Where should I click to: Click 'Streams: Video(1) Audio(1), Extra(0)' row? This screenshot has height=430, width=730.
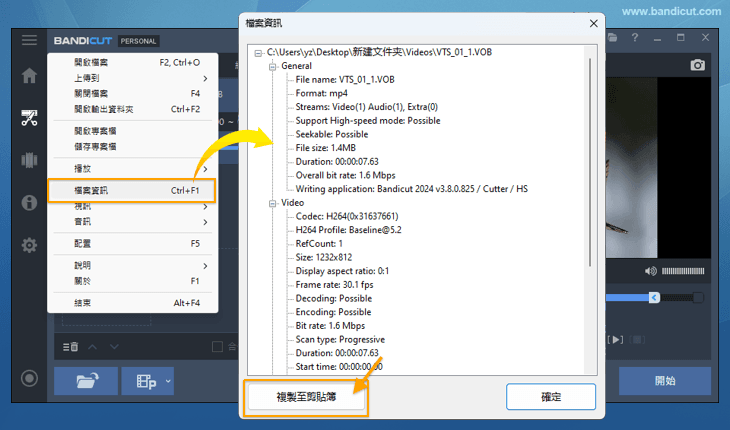coord(367,107)
